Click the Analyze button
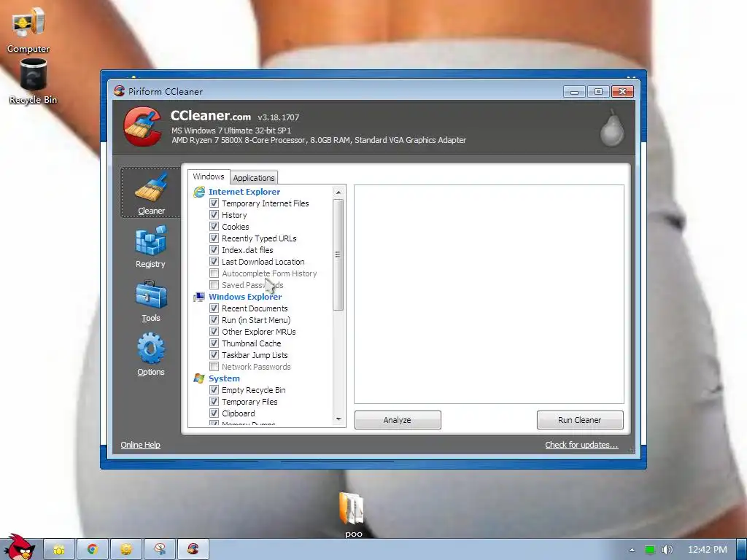The image size is (747, 560). (398, 420)
